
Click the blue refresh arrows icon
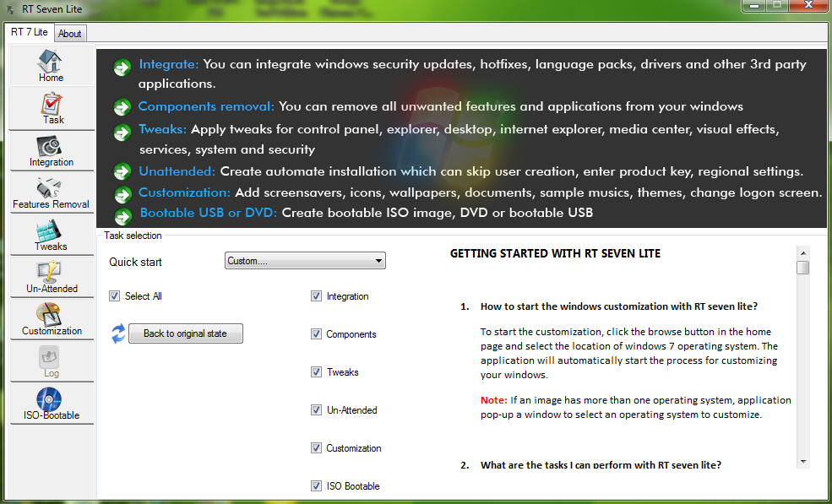[117, 333]
